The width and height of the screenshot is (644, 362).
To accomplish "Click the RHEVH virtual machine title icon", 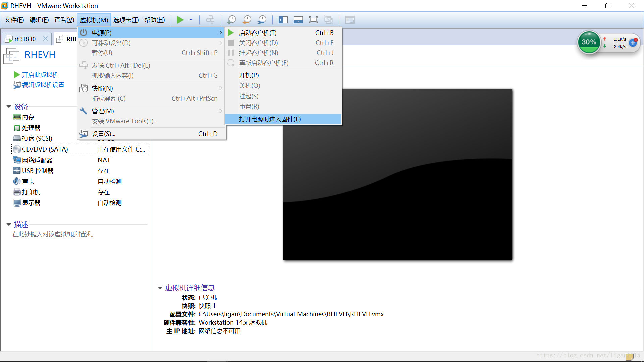I will point(11,55).
